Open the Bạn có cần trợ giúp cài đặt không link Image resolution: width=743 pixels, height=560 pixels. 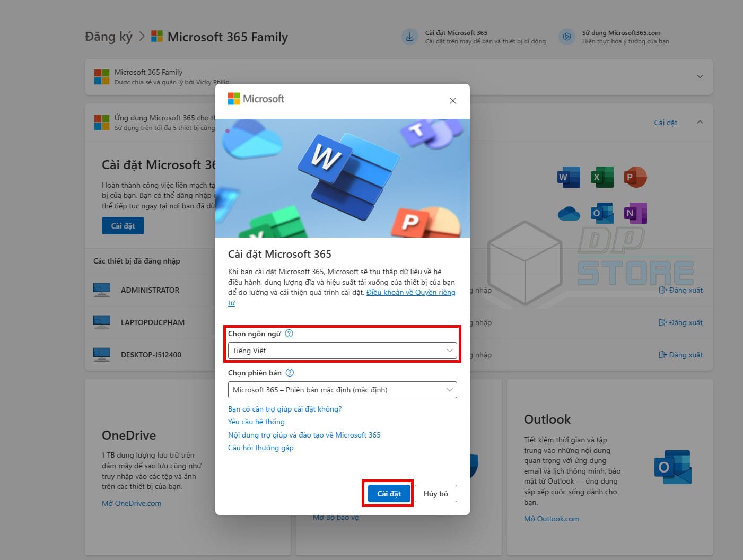point(285,409)
